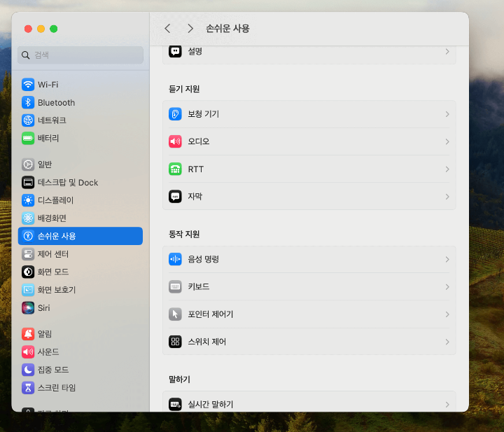This screenshot has height=432, width=504.
Task: Click the 배경화면 flower icon
Action: [28, 218]
